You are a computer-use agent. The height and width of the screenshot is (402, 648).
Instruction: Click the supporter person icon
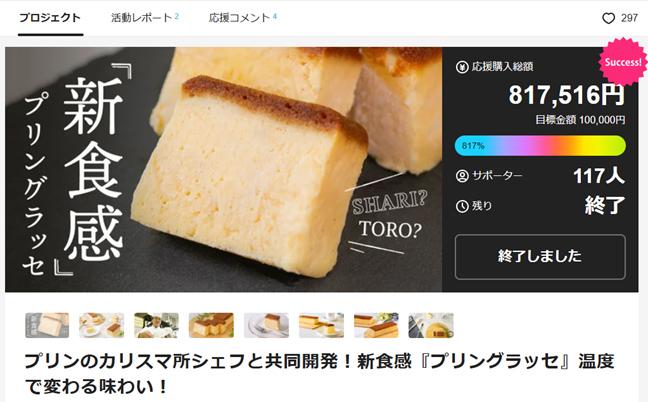462,176
